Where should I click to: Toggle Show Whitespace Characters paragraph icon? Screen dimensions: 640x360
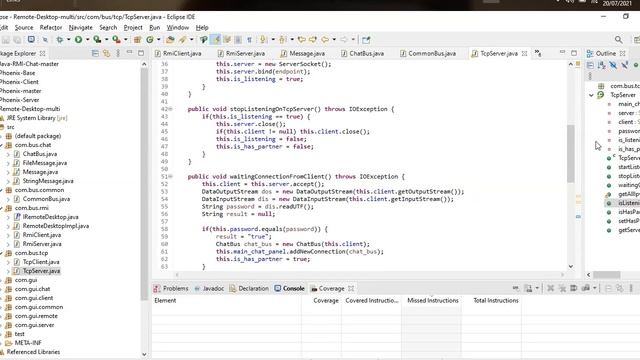pos(249,40)
